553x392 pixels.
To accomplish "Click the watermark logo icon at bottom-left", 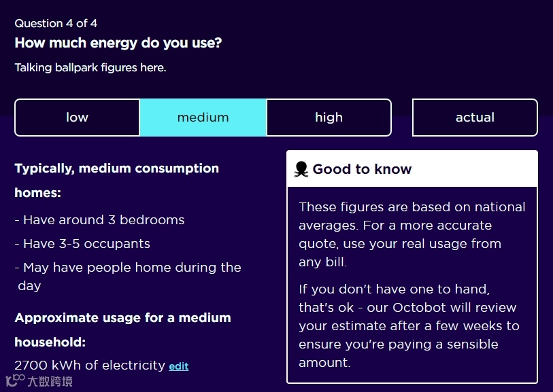I will tap(14, 380).
